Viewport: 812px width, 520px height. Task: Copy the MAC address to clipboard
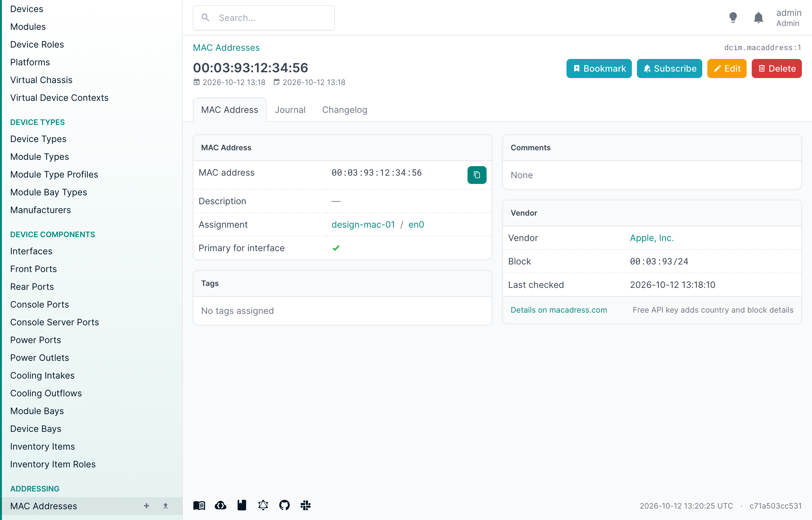pyautogui.click(x=477, y=175)
